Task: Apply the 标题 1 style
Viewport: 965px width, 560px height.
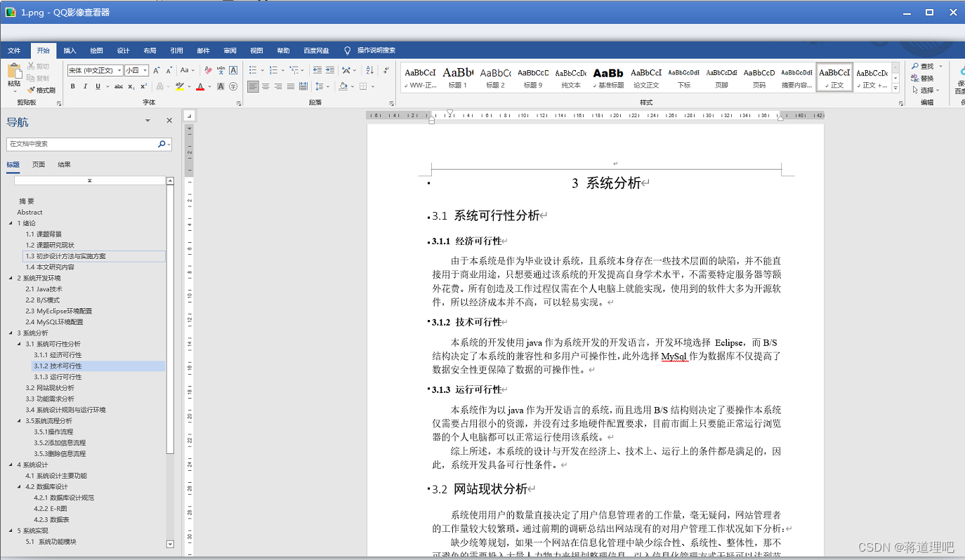Action: pos(458,76)
